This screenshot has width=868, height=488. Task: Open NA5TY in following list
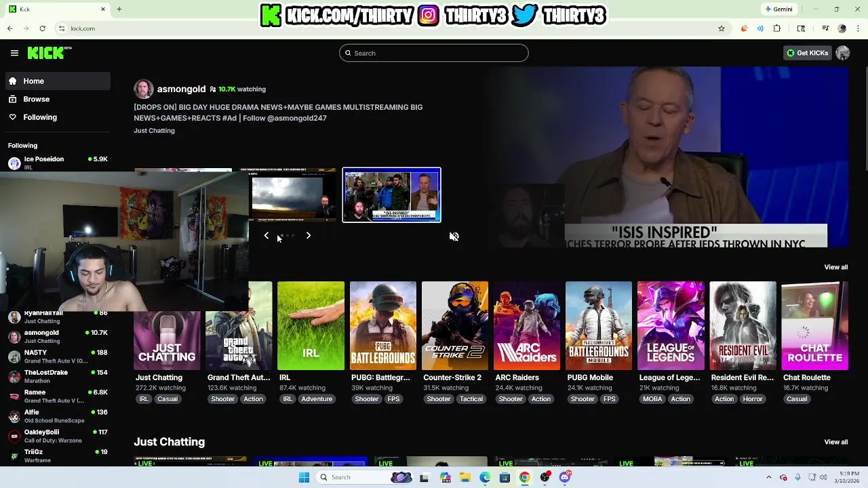tap(58, 357)
